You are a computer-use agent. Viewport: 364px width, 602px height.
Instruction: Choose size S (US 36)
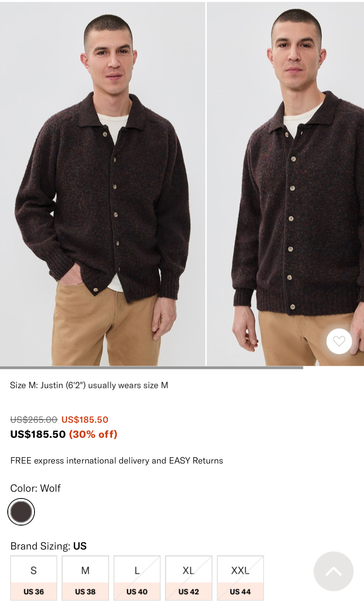[x=34, y=578]
